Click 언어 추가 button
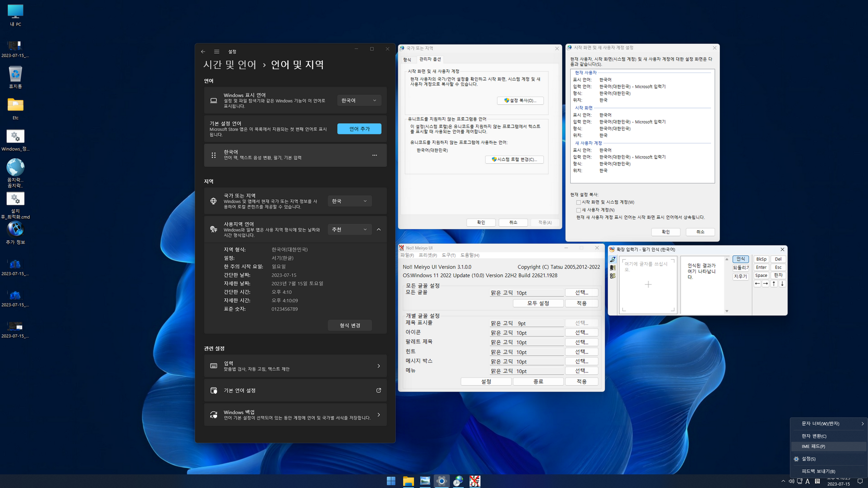Viewport: 868px width, 488px height. click(x=359, y=129)
